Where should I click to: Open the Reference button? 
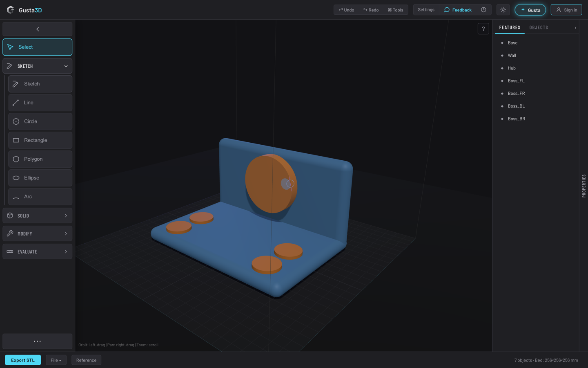coord(86,360)
